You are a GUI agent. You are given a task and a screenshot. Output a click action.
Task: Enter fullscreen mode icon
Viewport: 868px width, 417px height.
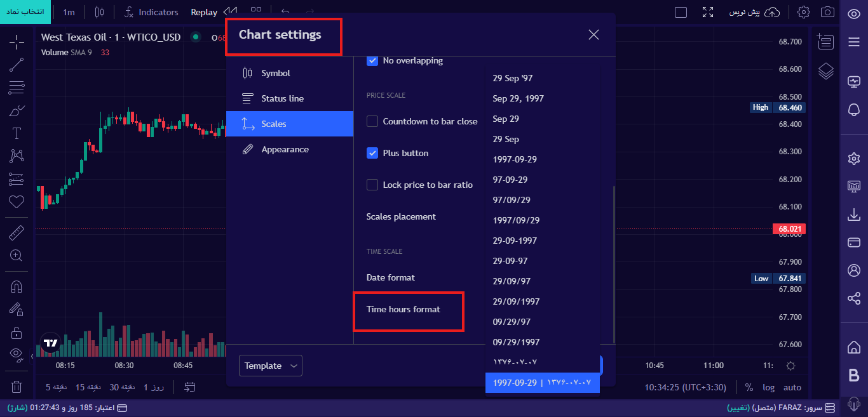708,12
